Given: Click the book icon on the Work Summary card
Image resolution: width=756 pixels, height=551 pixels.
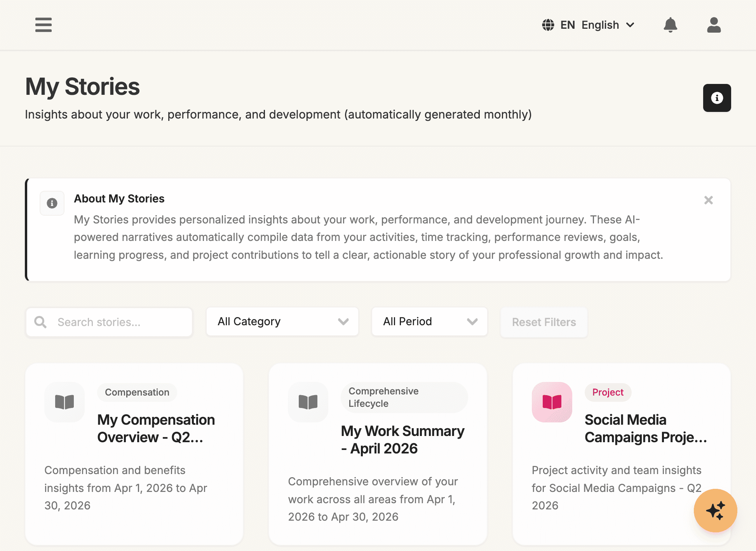Looking at the screenshot, I should [x=308, y=402].
